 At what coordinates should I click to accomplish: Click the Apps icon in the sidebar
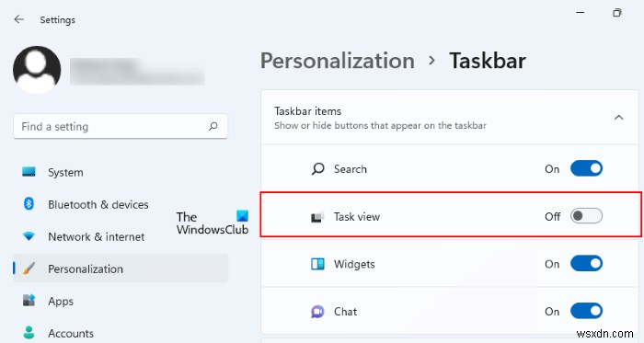click(29, 301)
